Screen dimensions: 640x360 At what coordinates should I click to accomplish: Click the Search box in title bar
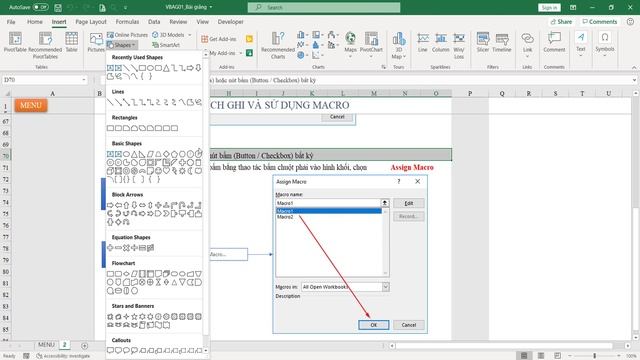pyautogui.click(x=324, y=7)
